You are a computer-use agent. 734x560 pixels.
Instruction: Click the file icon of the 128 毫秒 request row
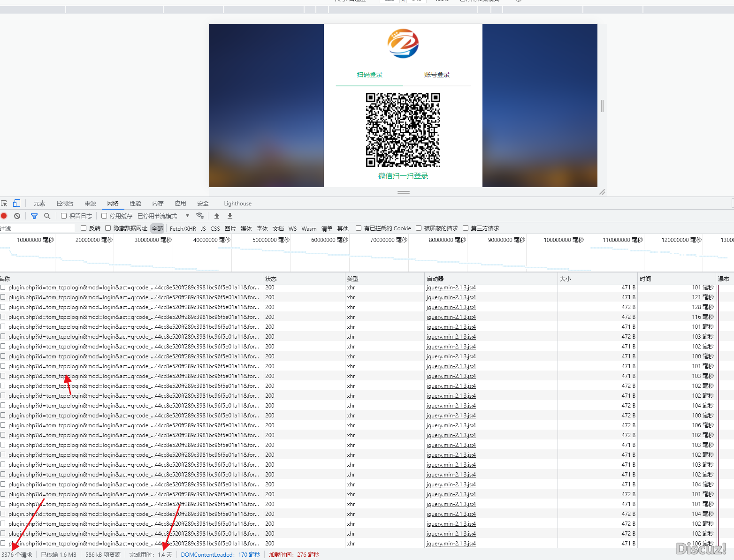tap(3, 307)
